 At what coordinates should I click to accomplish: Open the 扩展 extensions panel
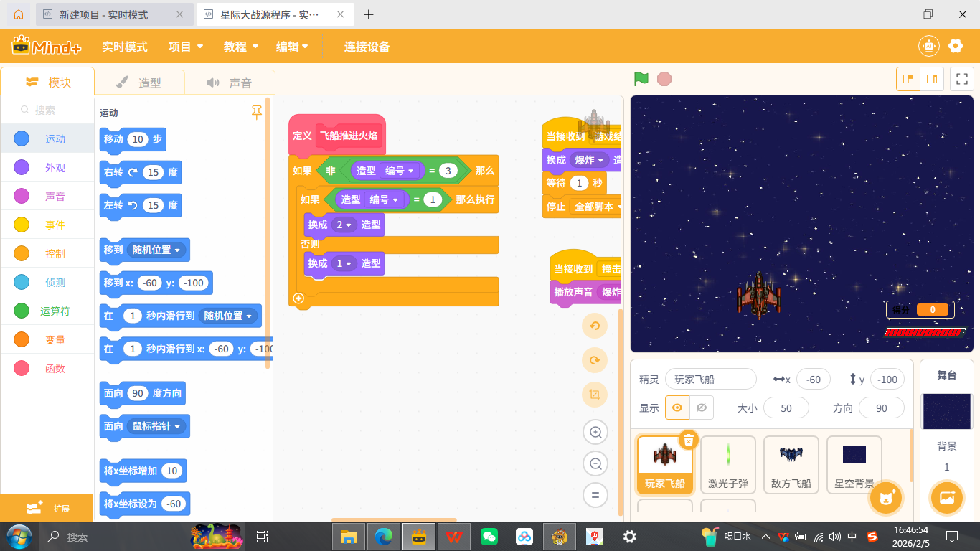click(x=47, y=507)
